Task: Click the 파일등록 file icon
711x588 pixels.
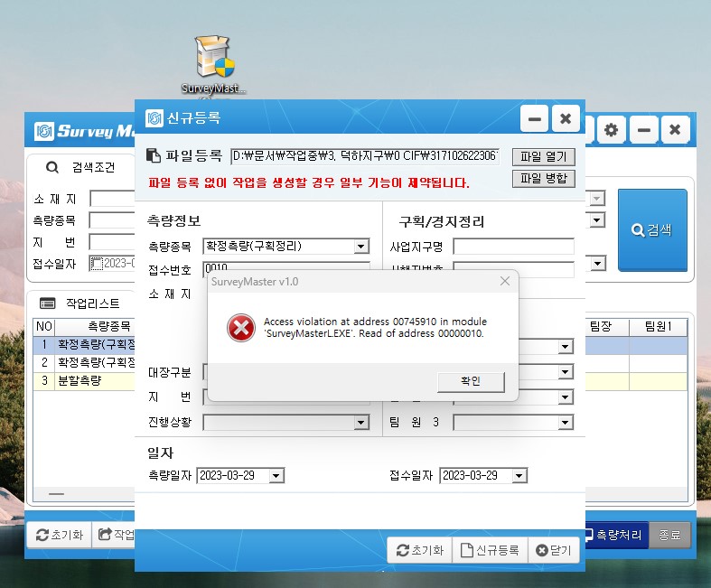Action: (x=154, y=155)
